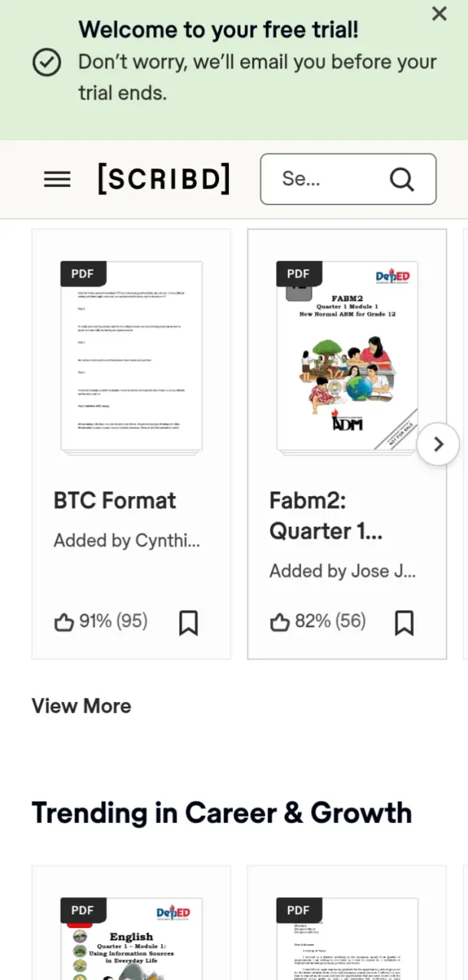Click PDF badge on English module document
The height and width of the screenshot is (980, 468).
click(83, 910)
